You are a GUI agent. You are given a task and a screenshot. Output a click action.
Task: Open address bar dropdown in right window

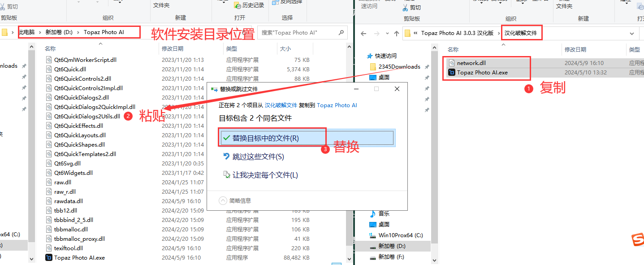click(x=632, y=34)
